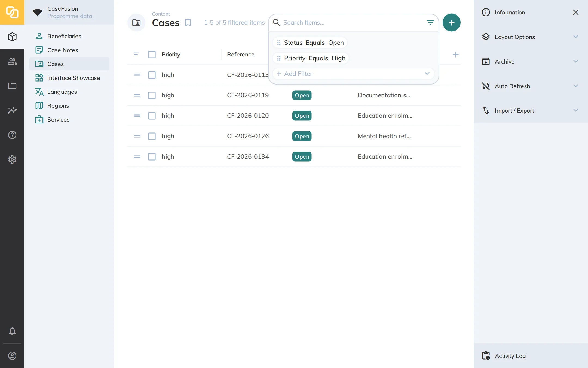588x368 pixels.
Task: Expand the Import / Export section
Action: click(531, 110)
